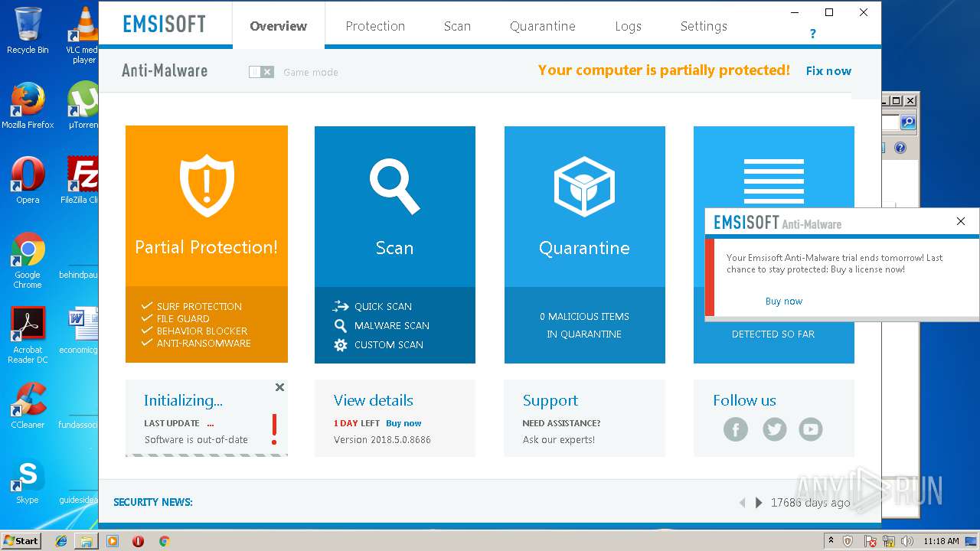Open the Logs tab
This screenshot has width=980, height=551.
pyautogui.click(x=628, y=26)
